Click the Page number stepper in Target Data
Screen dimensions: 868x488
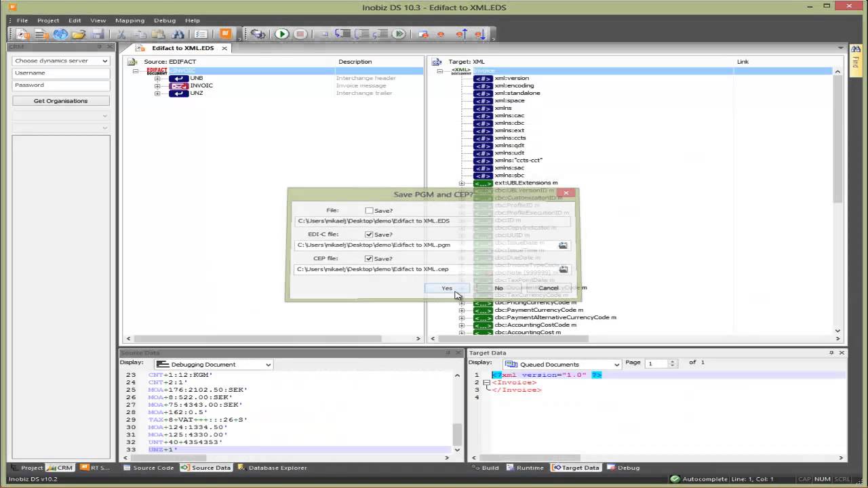pyautogui.click(x=673, y=363)
